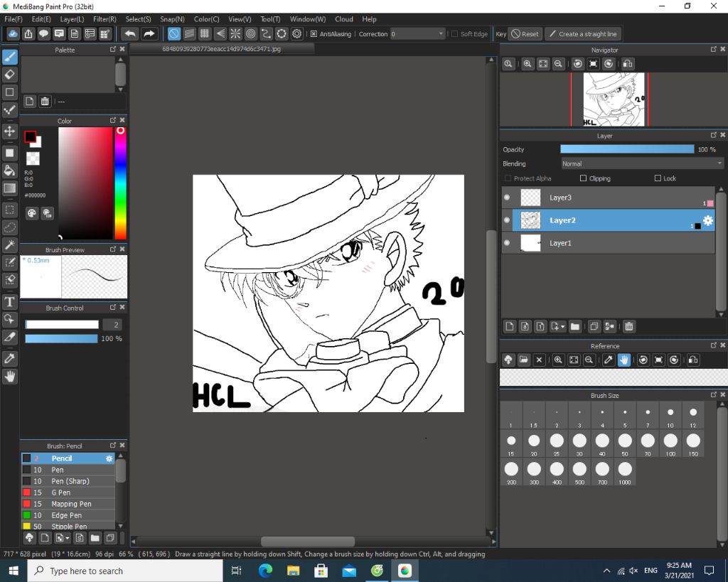This screenshot has width=728, height=582.
Task: Enable the layer Lock checkbox
Action: point(658,178)
